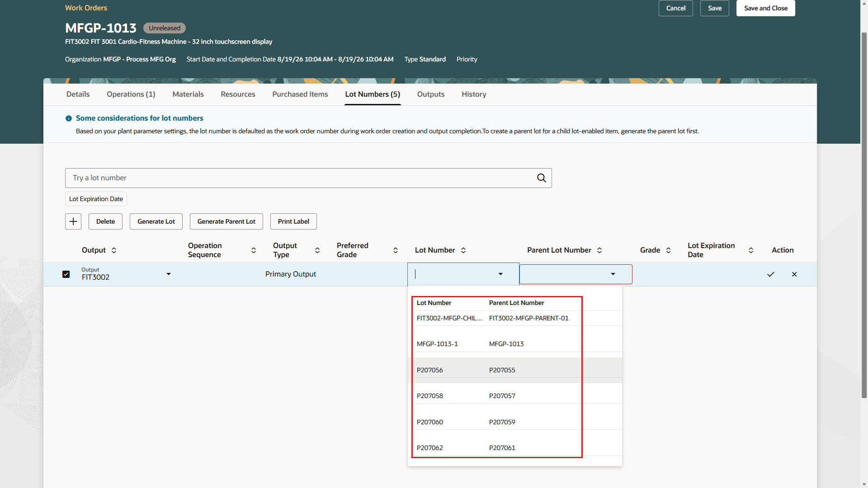Click the Lot Expiration Date filter chip
Screen dimensions: 868x488
click(x=96, y=199)
